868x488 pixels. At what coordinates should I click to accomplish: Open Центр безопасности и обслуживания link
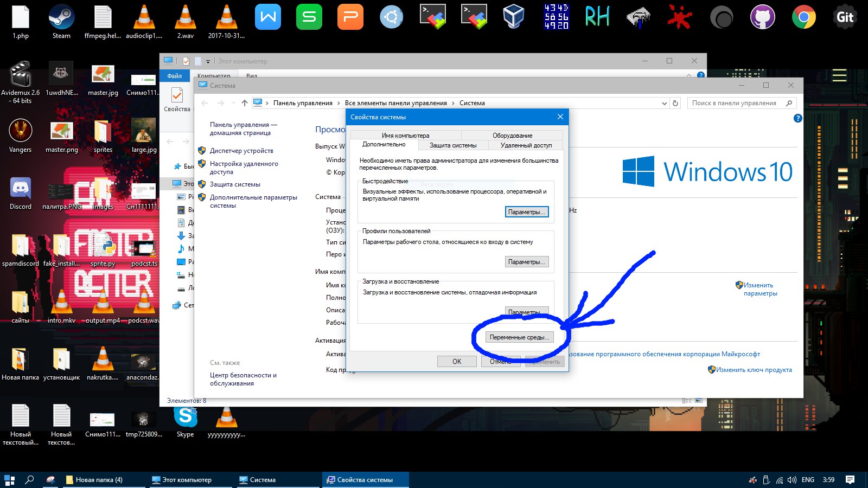[243, 379]
